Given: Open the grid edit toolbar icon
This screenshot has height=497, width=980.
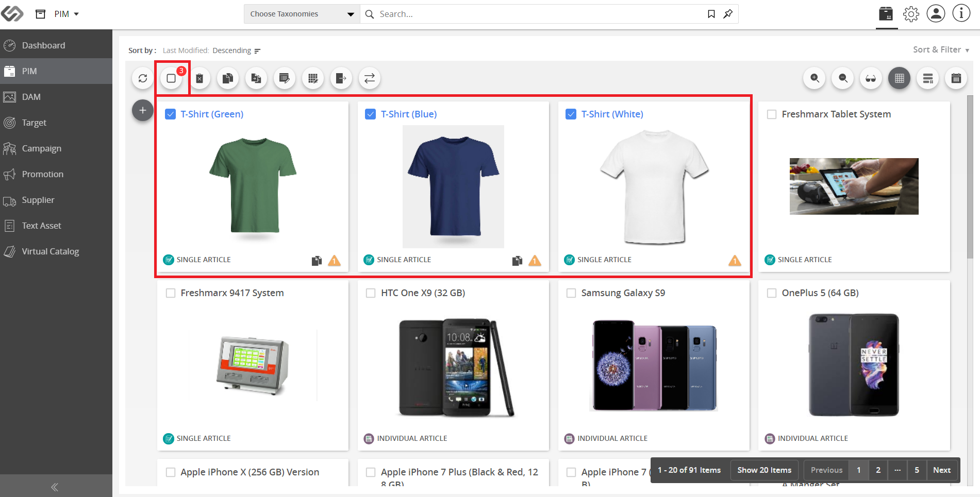Looking at the screenshot, I should (313, 78).
